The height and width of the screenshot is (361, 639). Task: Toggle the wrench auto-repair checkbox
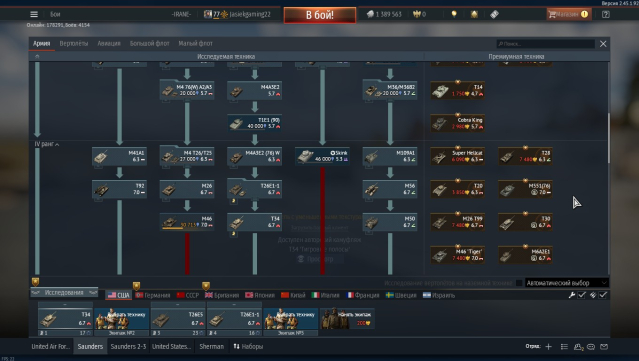[x=582, y=295]
